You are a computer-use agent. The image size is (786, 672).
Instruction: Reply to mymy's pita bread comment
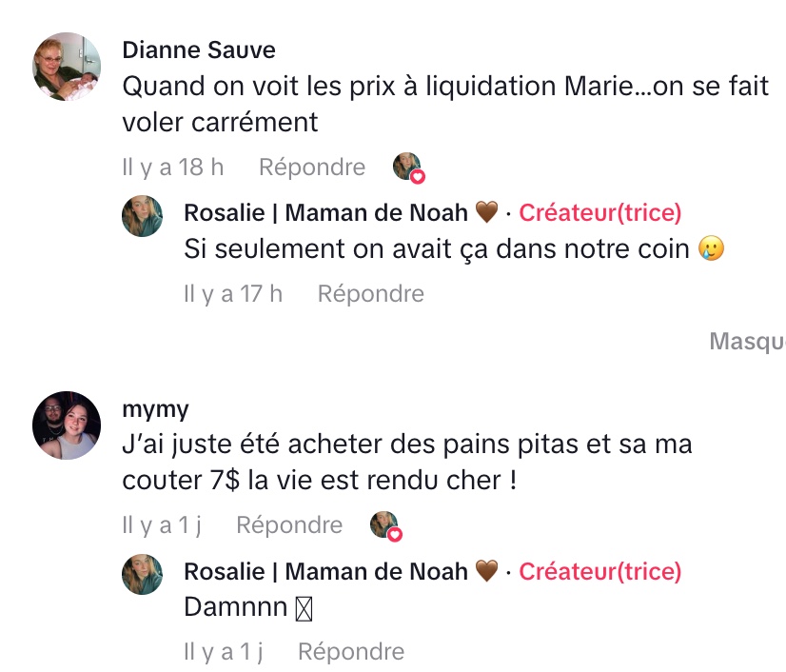289,525
